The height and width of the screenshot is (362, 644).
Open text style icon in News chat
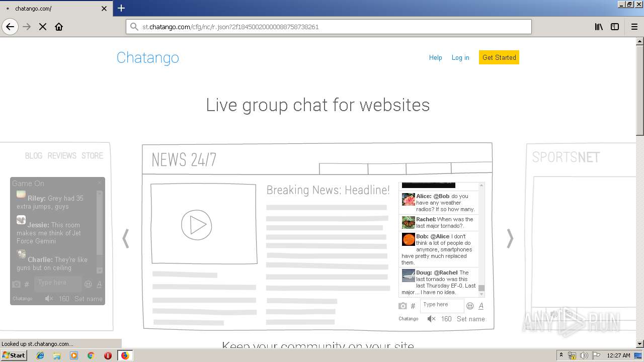pos(481,306)
